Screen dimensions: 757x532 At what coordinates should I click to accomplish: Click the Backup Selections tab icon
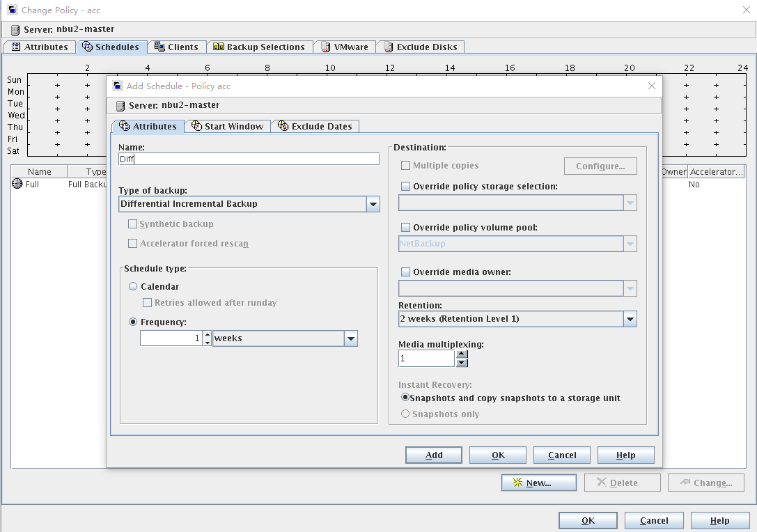218,47
